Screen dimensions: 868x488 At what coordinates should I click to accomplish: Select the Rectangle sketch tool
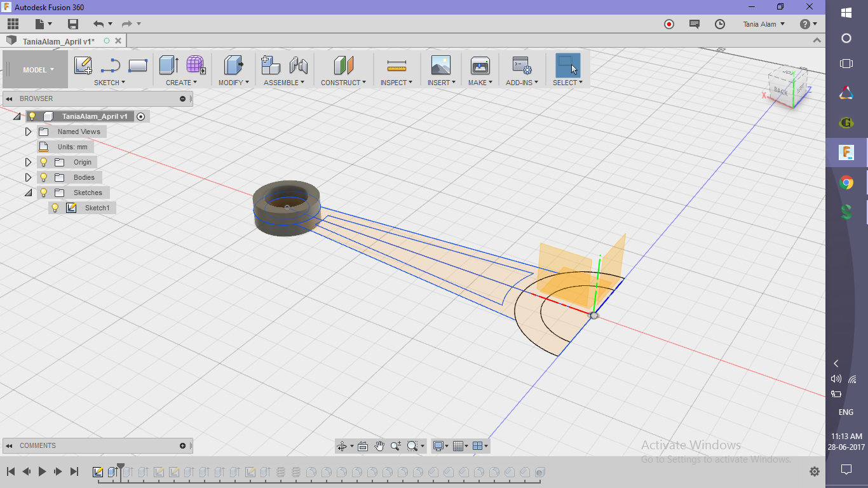(138, 65)
